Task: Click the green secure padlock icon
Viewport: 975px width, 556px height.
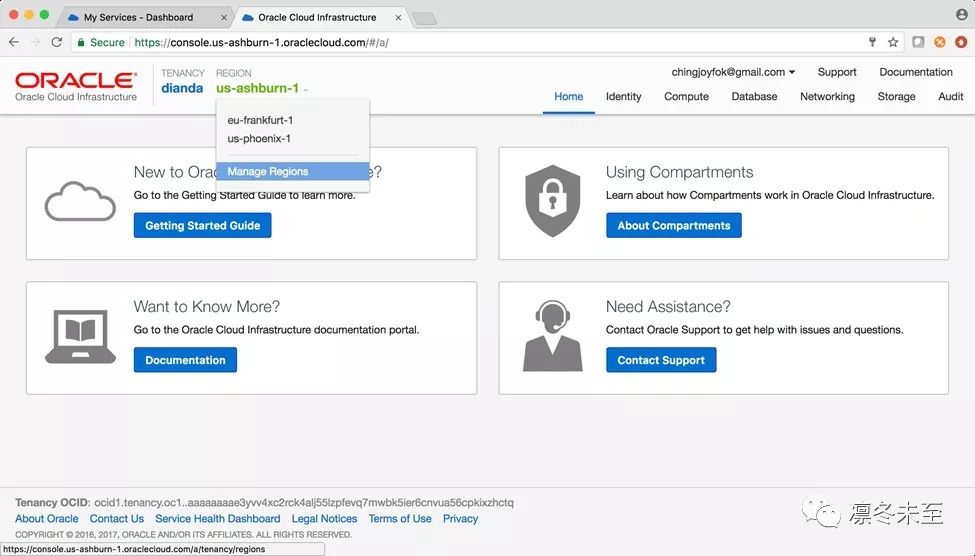Action: click(x=81, y=42)
